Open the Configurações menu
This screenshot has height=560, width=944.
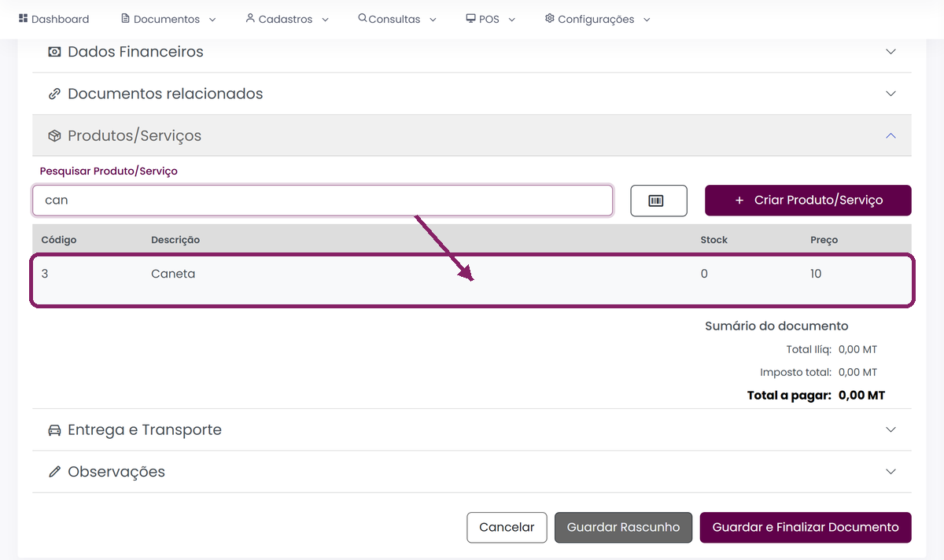coord(598,19)
